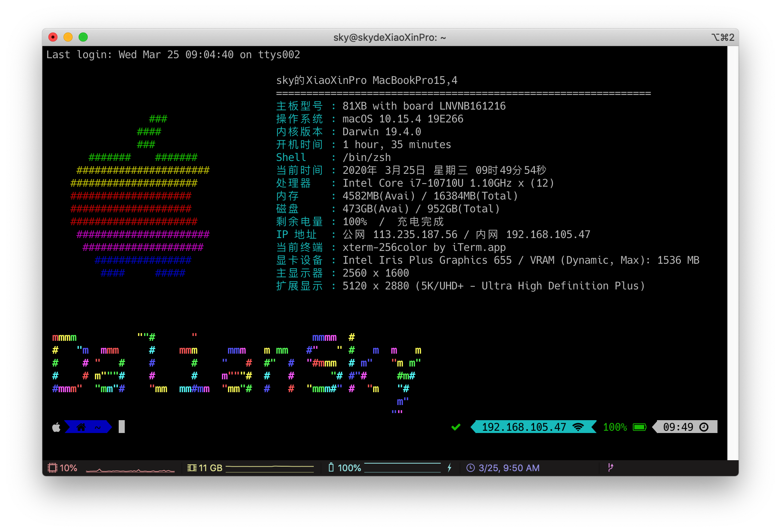Click the ⌥⌘2 shortcut indicator
The height and width of the screenshot is (532, 781).
pyautogui.click(x=723, y=37)
